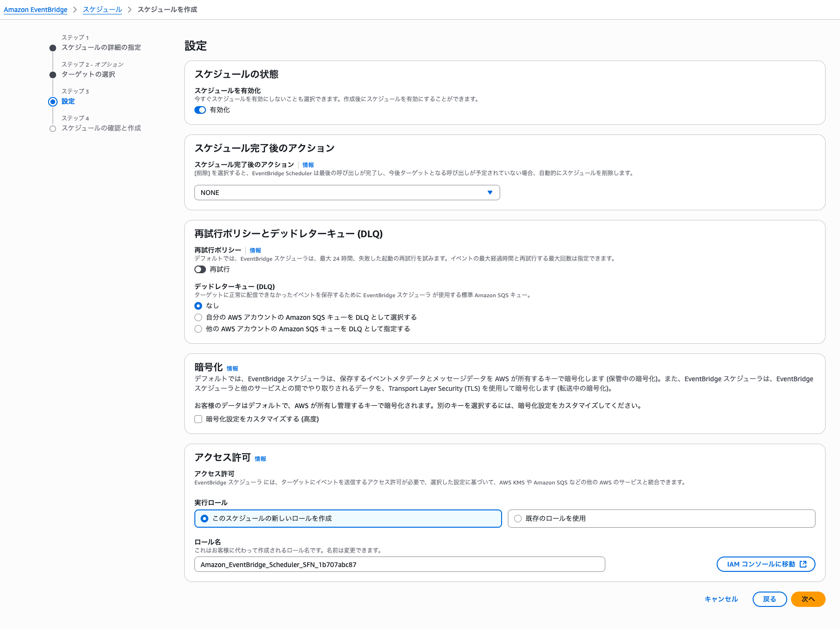The height and width of the screenshot is (629, 840).
Task: Open 情報 link next to 再試行ポリシー
Action: [x=255, y=251]
